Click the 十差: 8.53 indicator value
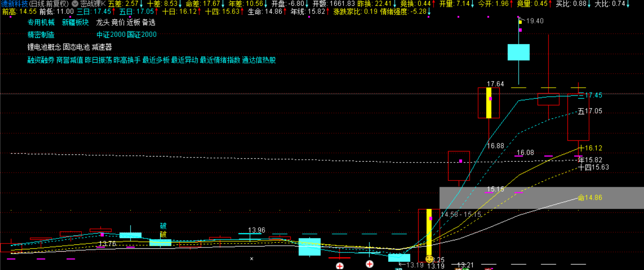The width and height of the screenshot is (644, 270). click(x=162, y=4)
